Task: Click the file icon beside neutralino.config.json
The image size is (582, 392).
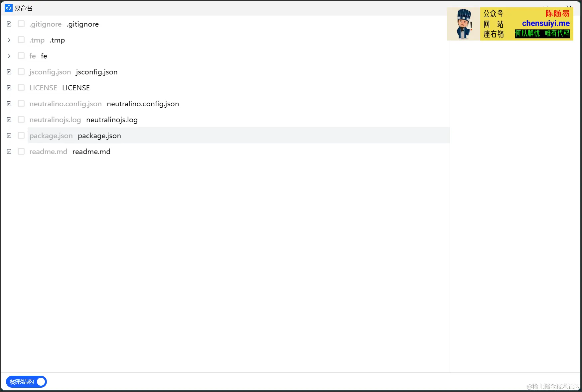Action: pos(9,104)
